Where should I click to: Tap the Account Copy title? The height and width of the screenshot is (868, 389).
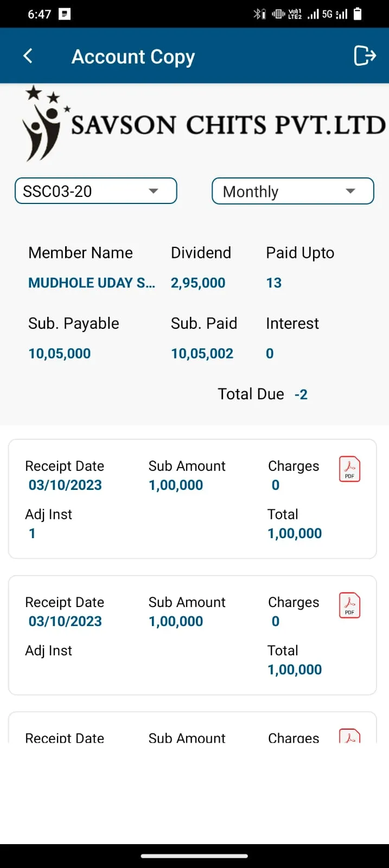pos(133,56)
